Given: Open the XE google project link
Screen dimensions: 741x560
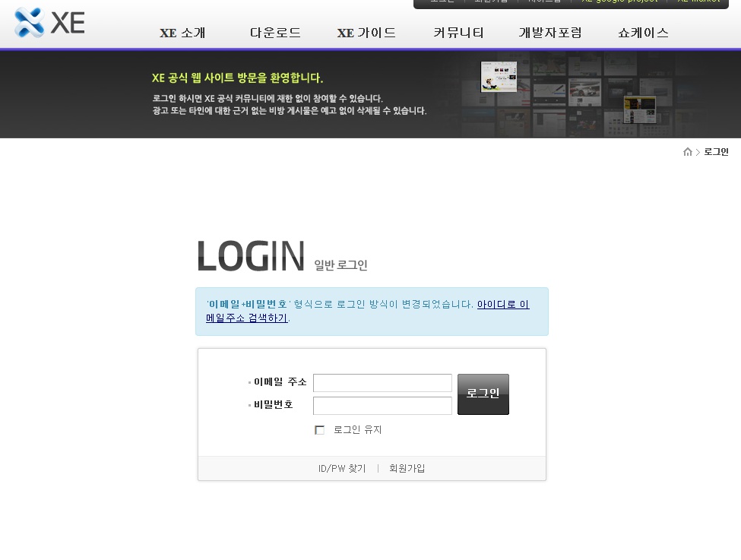Looking at the screenshot, I should [619, 2].
